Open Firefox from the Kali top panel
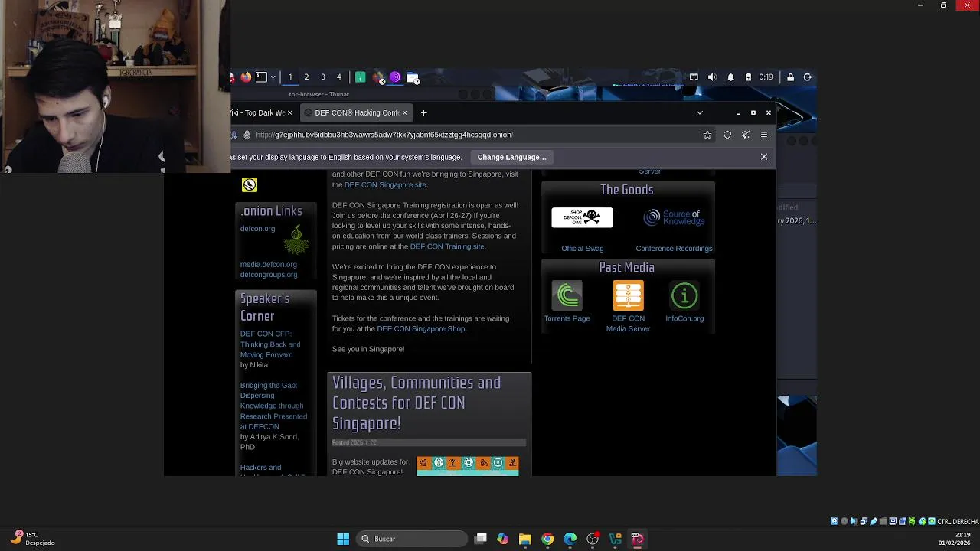This screenshot has width=980, height=551. (x=246, y=77)
